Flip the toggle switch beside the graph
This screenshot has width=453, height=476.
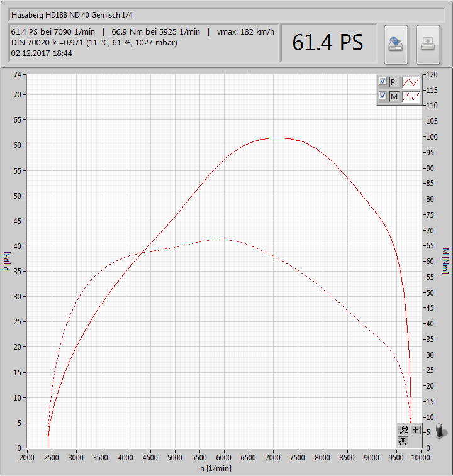click(440, 431)
